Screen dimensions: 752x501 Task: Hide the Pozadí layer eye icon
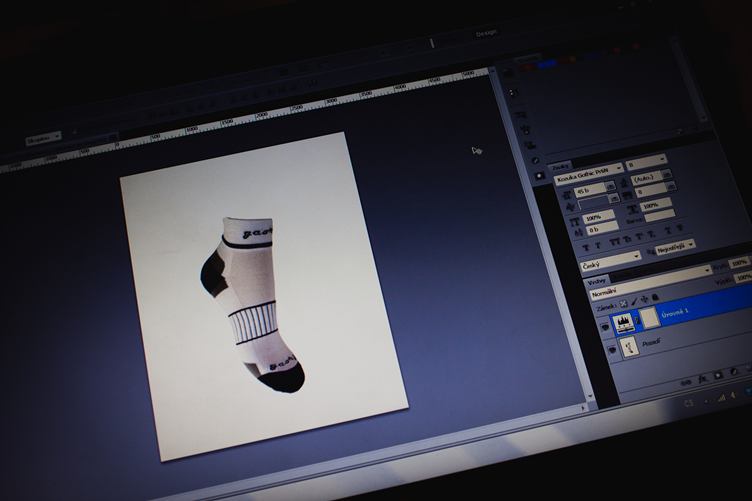point(612,350)
